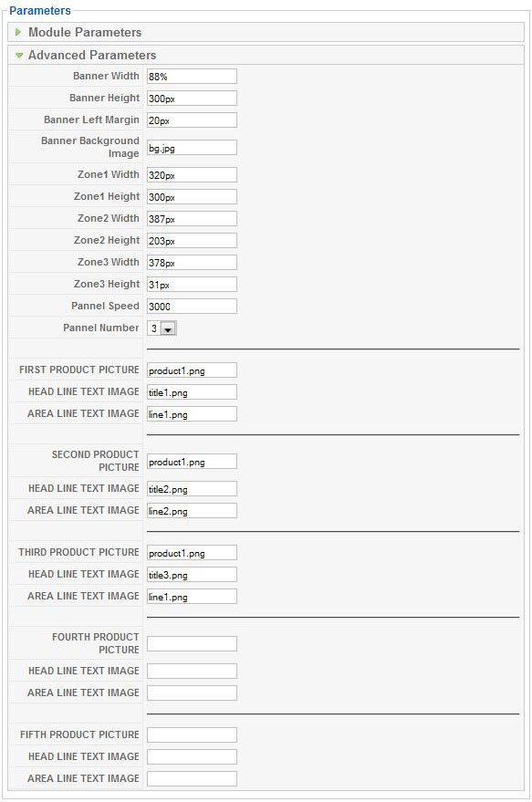Focus the empty Fifth Product Picture field
Image resolution: width=532 pixels, height=802 pixels.
pyautogui.click(x=192, y=734)
